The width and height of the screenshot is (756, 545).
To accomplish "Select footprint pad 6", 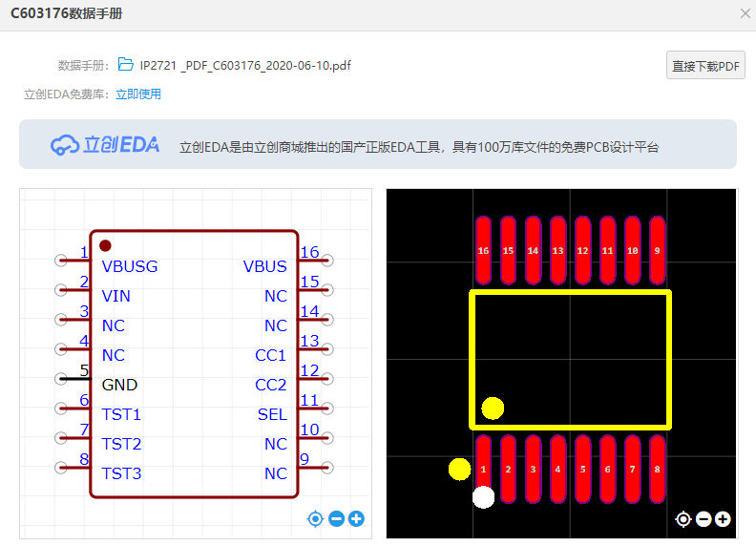I will tap(607, 469).
